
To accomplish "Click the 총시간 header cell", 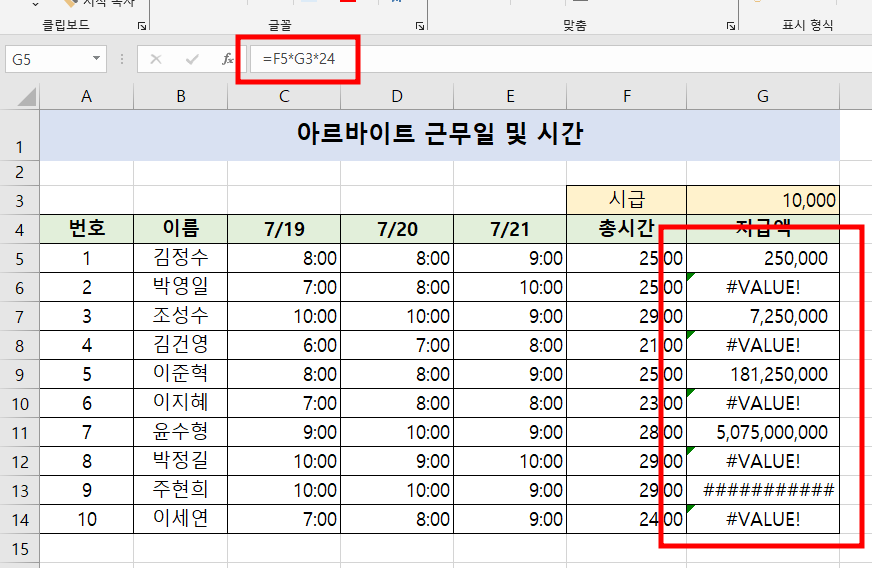I will click(627, 229).
